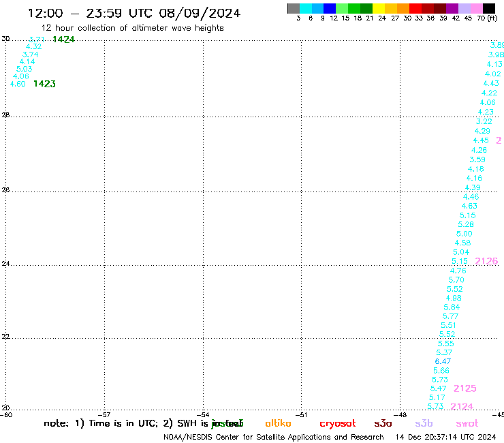This screenshot has width=504, height=443.
Task: Click the wave height value '4.02'
Action: [492, 74]
